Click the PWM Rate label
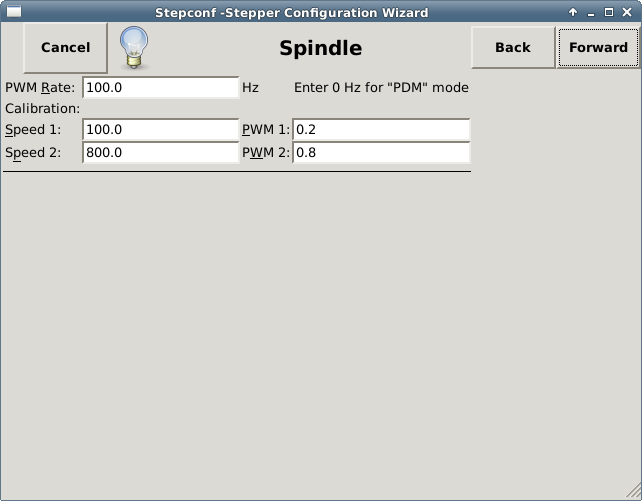The width and height of the screenshot is (642, 501). pyautogui.click(x=40, y=88)
